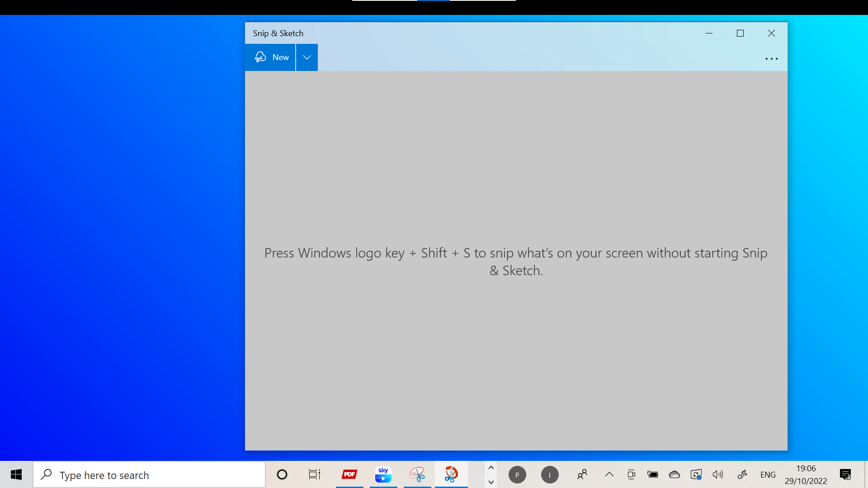Open the Action Center notifications icon
Image resolution: width=868 pixels, height=488 pixels.
tap(845, 474)
